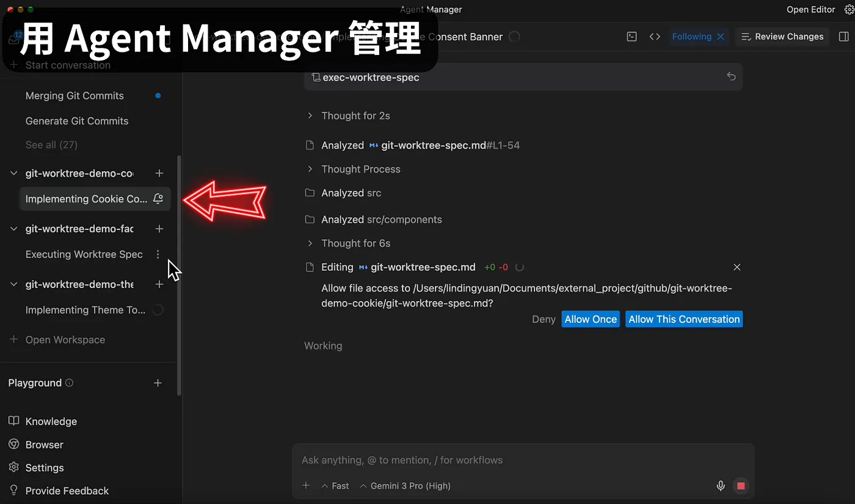Click the Playground info icon
Screen dimensions: 855x504
point(69,383)
